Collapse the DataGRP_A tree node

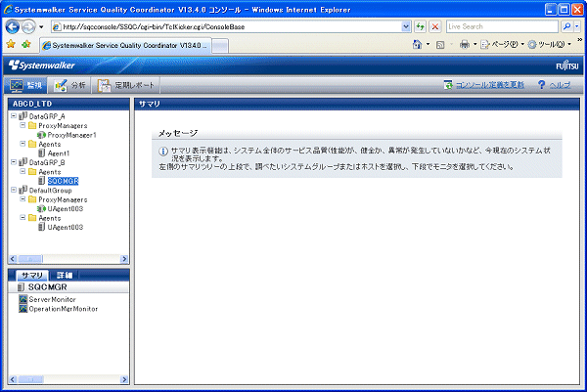pyautogui.click(x=14, y=116)
